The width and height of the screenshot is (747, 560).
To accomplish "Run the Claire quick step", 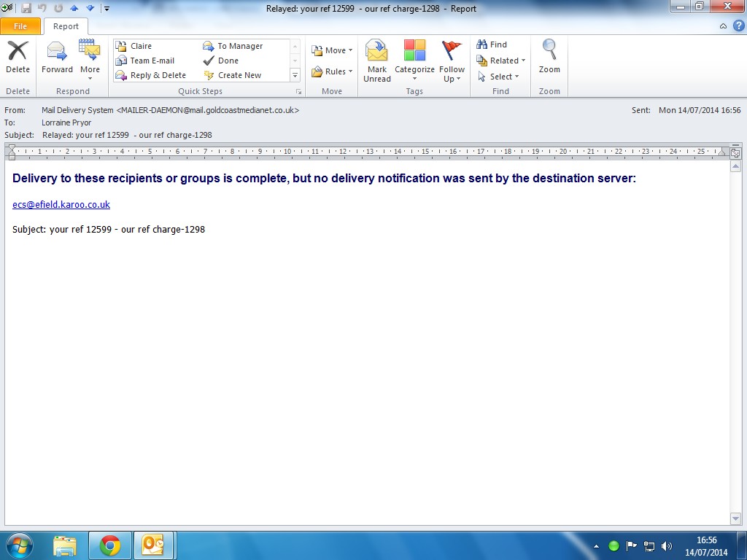I will [134, 46].
